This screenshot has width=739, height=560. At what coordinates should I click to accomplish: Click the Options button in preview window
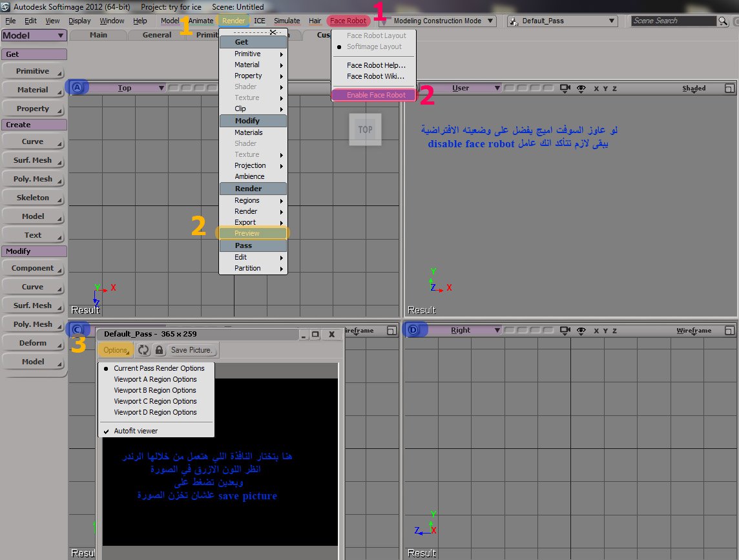[x=116, y=350]
